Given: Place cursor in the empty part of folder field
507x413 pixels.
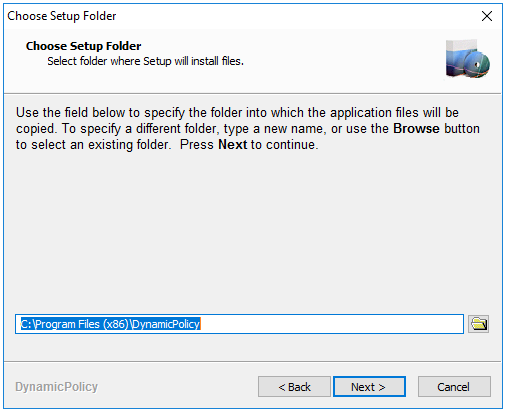Looking at the screenshot, I should 330,324.
